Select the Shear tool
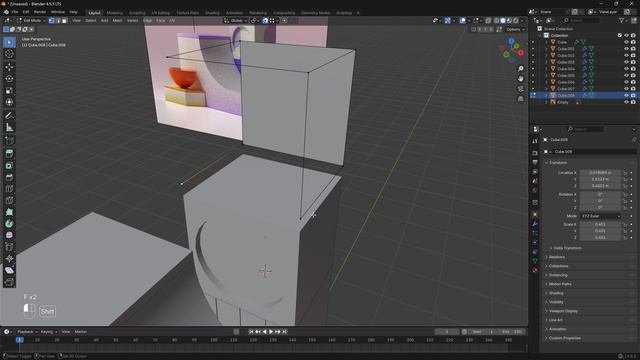Viewport: 640px width, 360px height. pyautogui.click(x=9, y=270)
